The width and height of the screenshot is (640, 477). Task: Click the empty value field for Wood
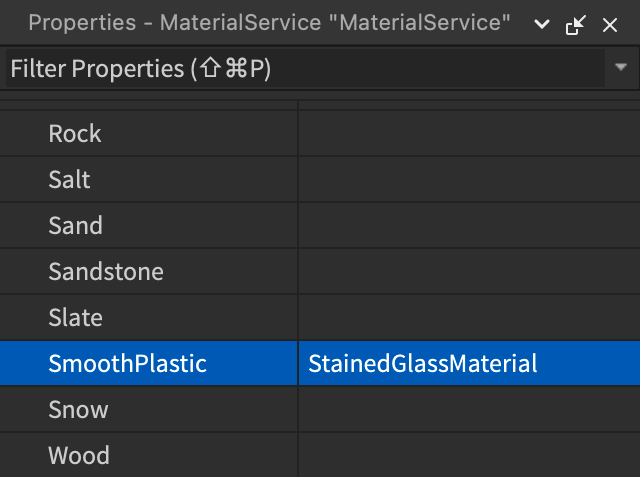pos(468,456)
